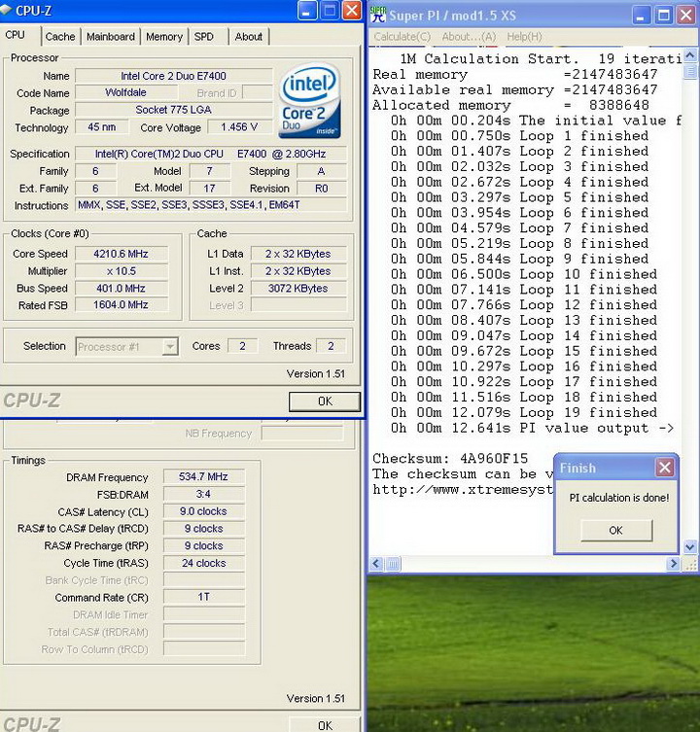Close the front CPU-Z window
This screenshot has height=732, width=700.
tap(352, 11)
